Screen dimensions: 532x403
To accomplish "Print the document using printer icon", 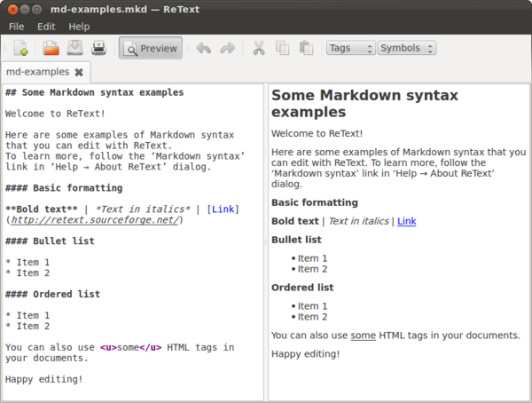I will (100, 48).
